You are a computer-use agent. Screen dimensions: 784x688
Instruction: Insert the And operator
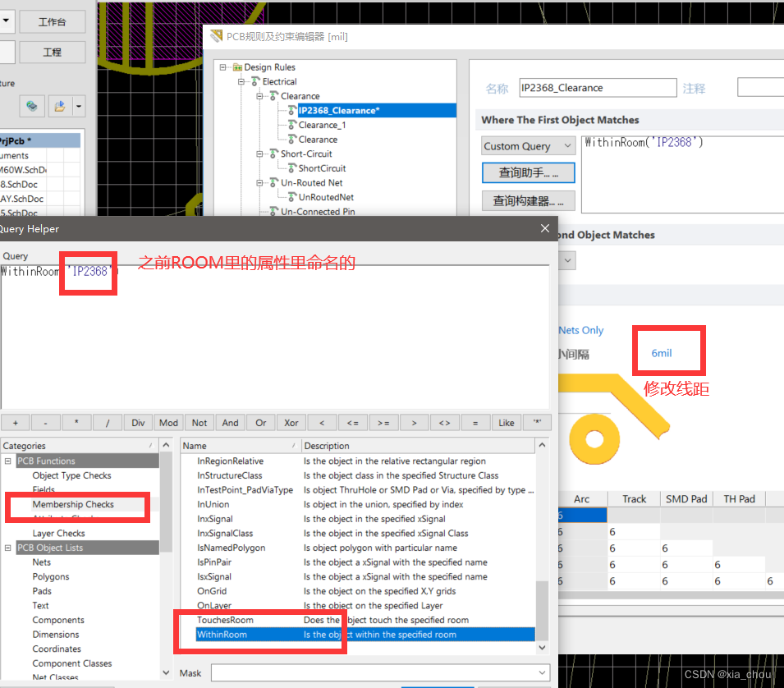[x=230, y=423]
